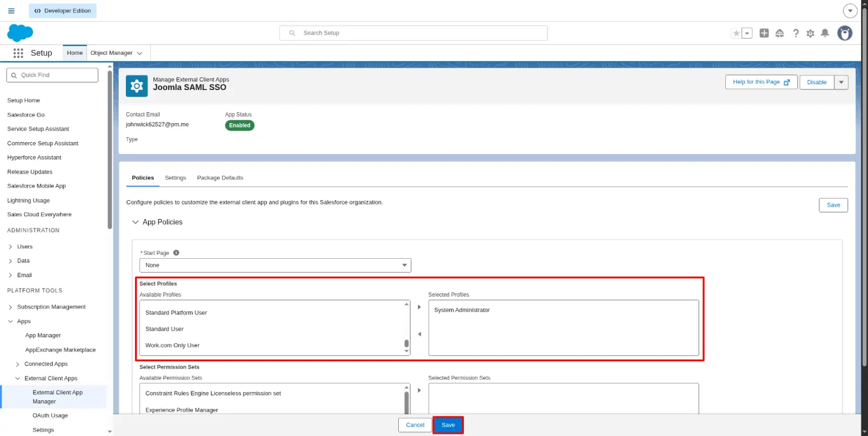Remove selected profile with left arrow
Image resolution: width=868 pixels, height=436 pixels.
tap(419, 334)
